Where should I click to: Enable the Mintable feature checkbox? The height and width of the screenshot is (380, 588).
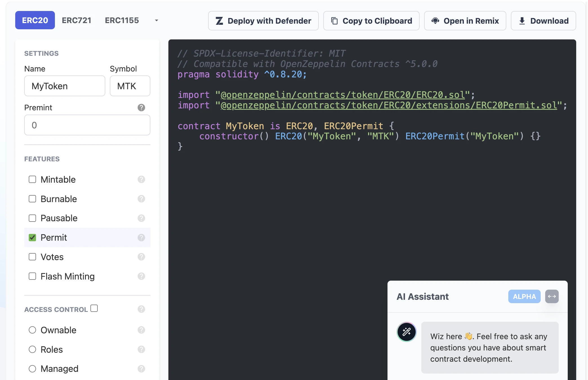coord(33,179)
